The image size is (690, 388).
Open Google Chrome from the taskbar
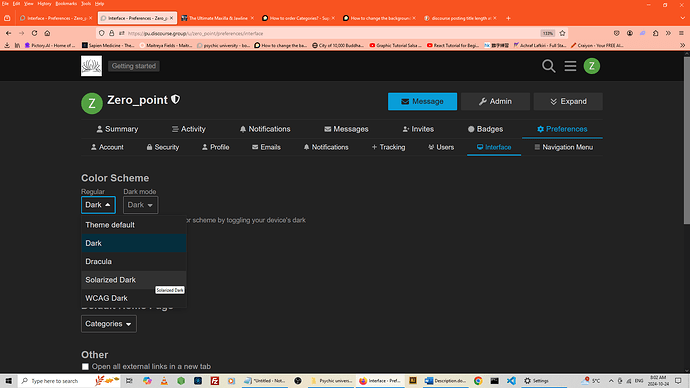pyautogui.click(x=478, y=381)
